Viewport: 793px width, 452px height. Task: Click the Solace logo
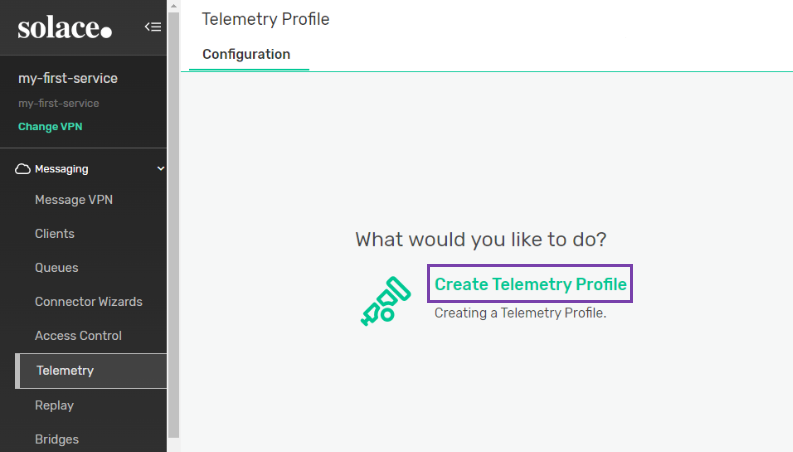[64, 28]
